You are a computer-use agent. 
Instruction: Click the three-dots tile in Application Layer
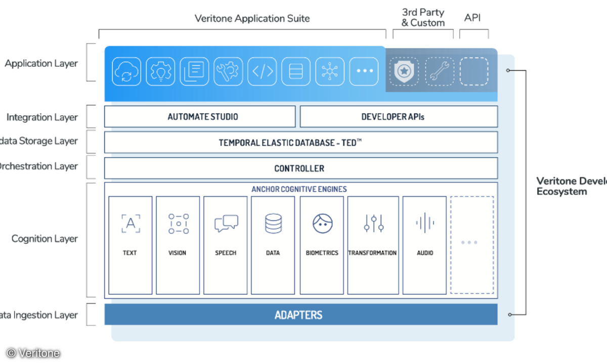click(364, 71)
